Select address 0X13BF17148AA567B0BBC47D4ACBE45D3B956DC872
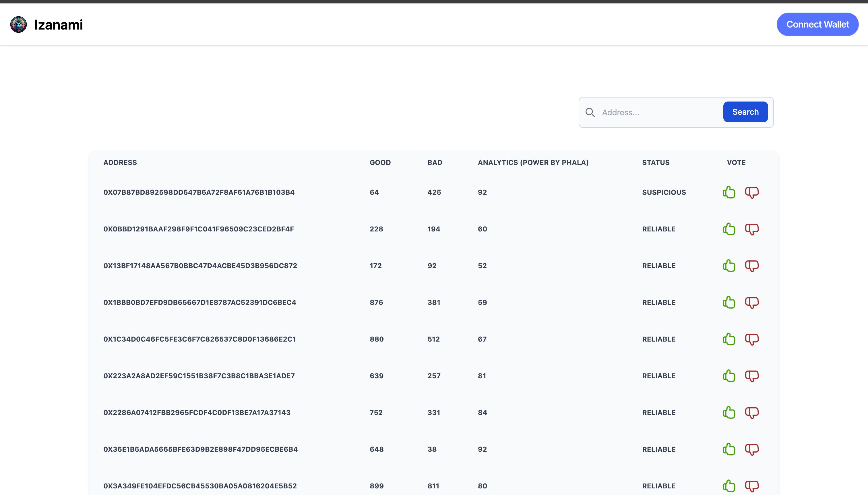Image resolution: width=868 pixels, height=495 pixels. (200, 266)
